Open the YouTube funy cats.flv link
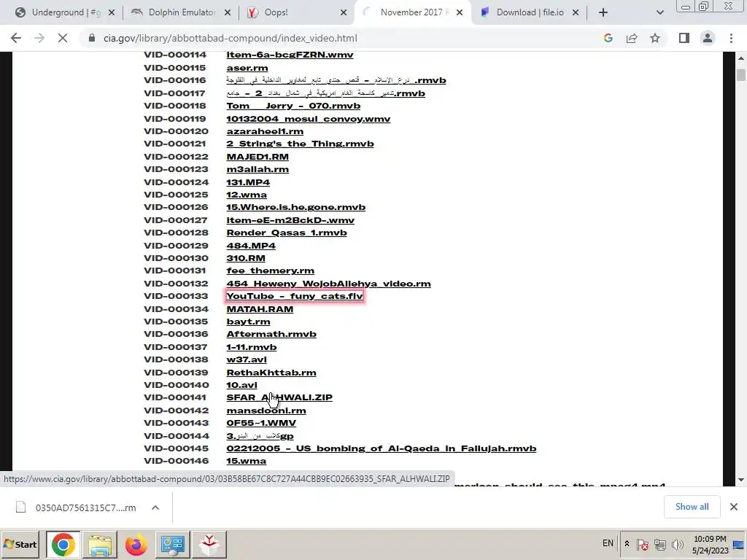This screenshot has height=560, width=747. click(295, 296)
